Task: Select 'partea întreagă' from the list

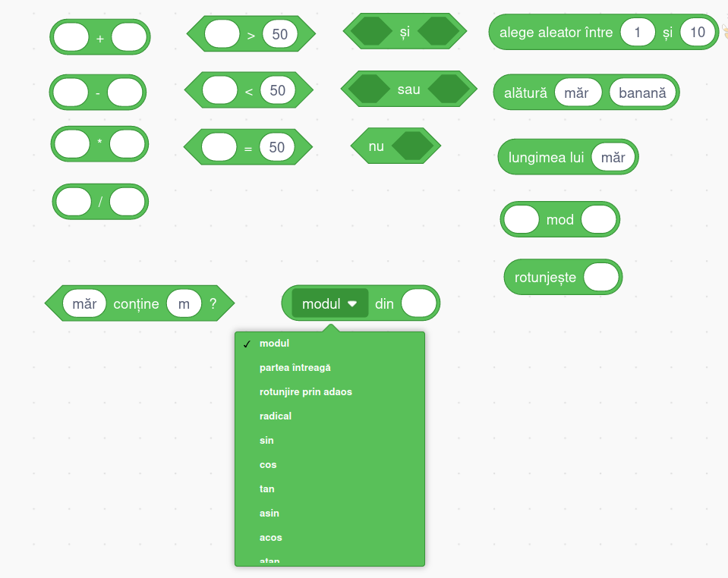Action: 295,368
